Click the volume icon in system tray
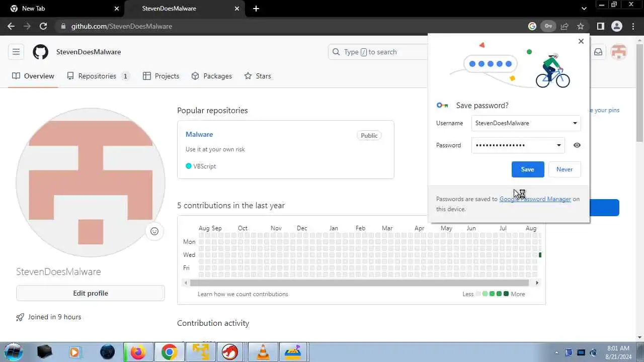This screenshot has height=362, width=644. (x=594, y=352)
